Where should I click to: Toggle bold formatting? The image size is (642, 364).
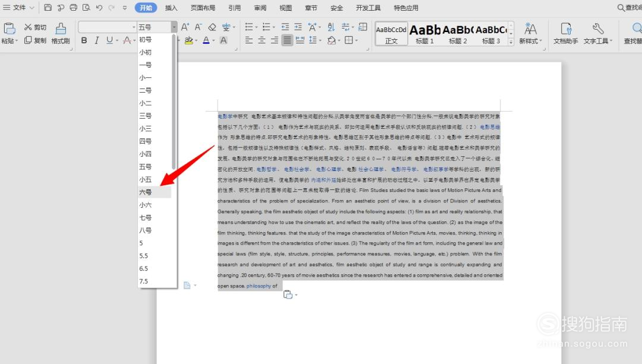84,40
